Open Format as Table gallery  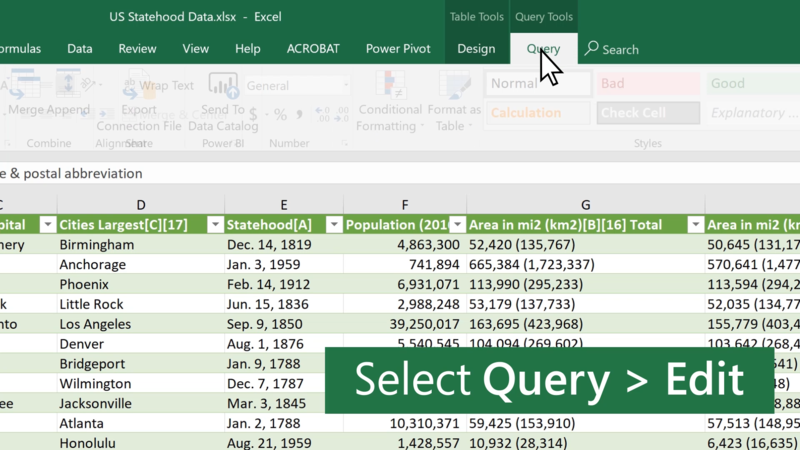[x=454, y=101]
